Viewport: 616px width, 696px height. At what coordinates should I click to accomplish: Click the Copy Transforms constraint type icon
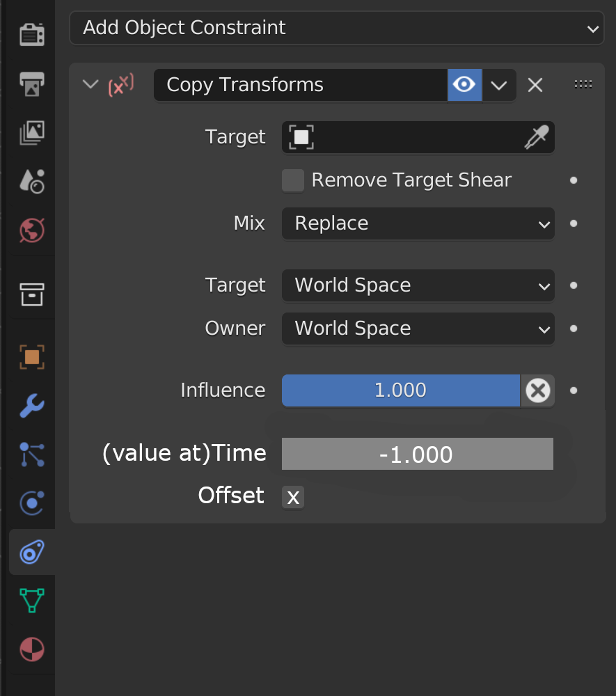coord(120,85)
